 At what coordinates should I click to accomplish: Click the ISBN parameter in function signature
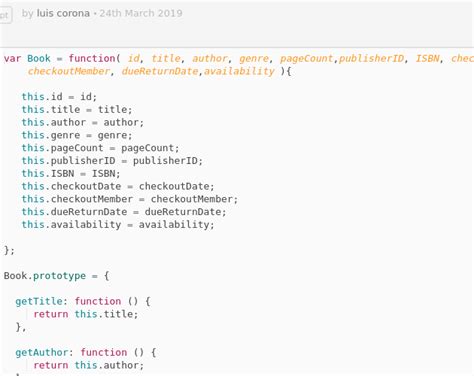[x=428, y=59]
